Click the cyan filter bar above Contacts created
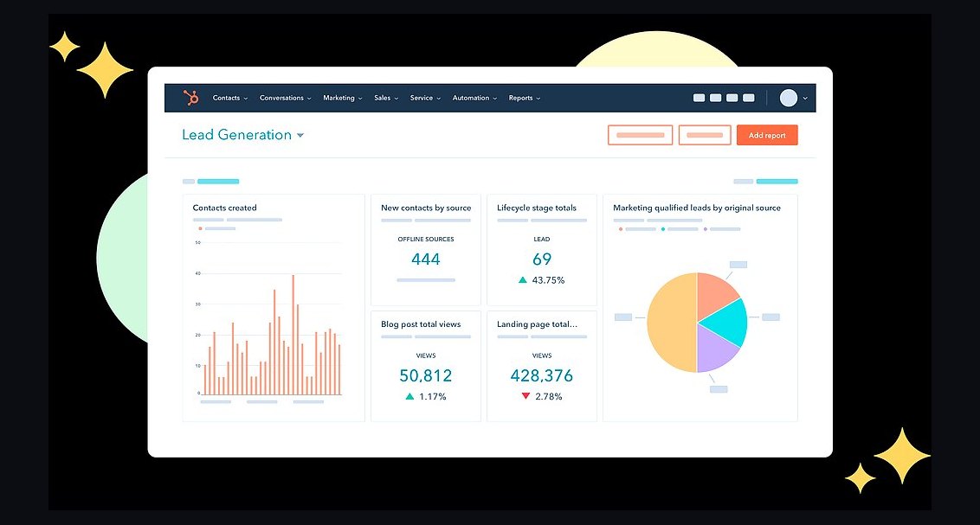Screen dimensions: 980x525 218,182
